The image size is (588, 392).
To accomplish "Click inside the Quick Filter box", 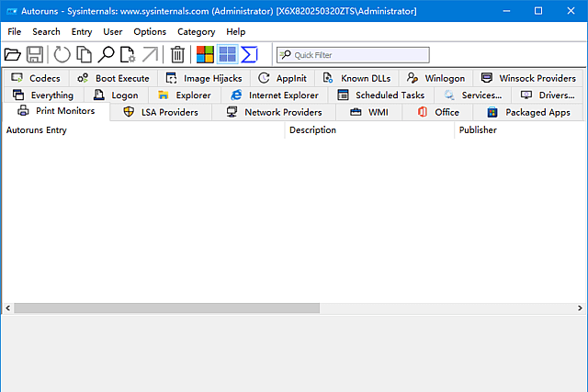I will pos(353,55).
